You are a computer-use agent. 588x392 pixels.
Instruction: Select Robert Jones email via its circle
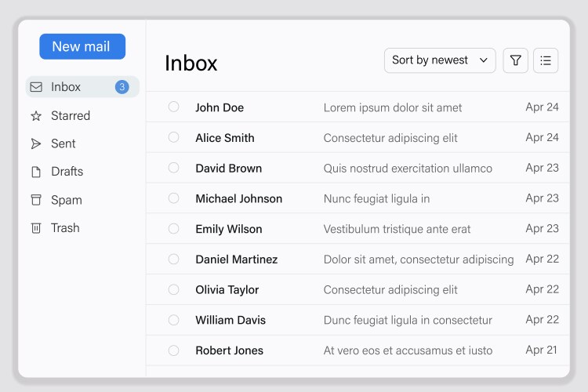[x=174, y=350]
